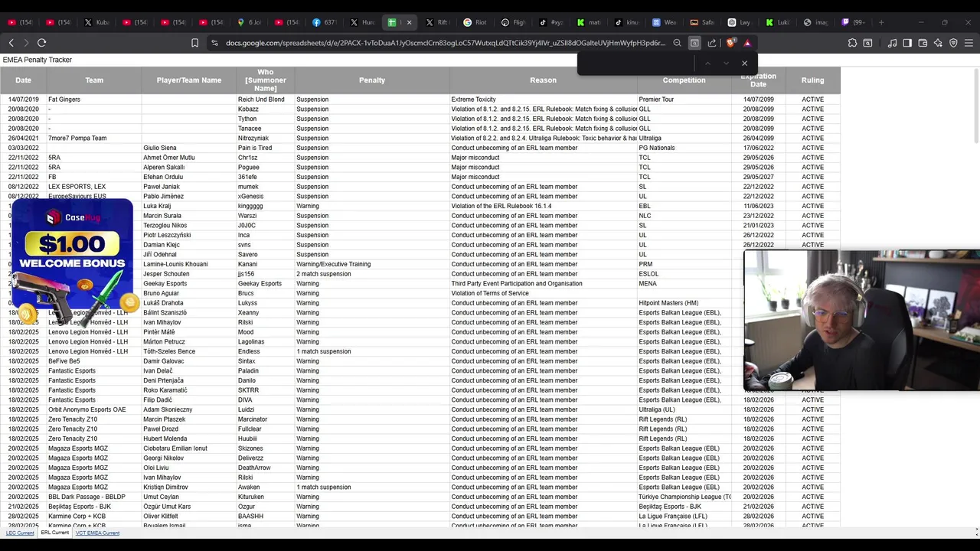
Task: Switch to the 'Rift' X tab
Action: 438,22
